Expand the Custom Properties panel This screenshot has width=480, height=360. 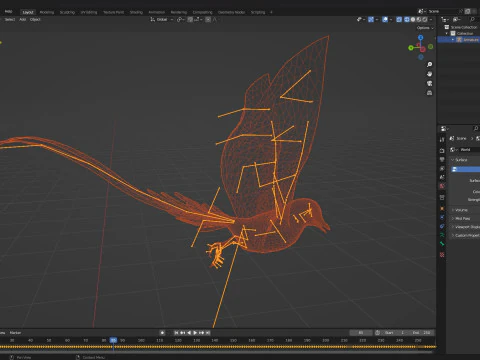pyautogui.click(x=466, y=235)
